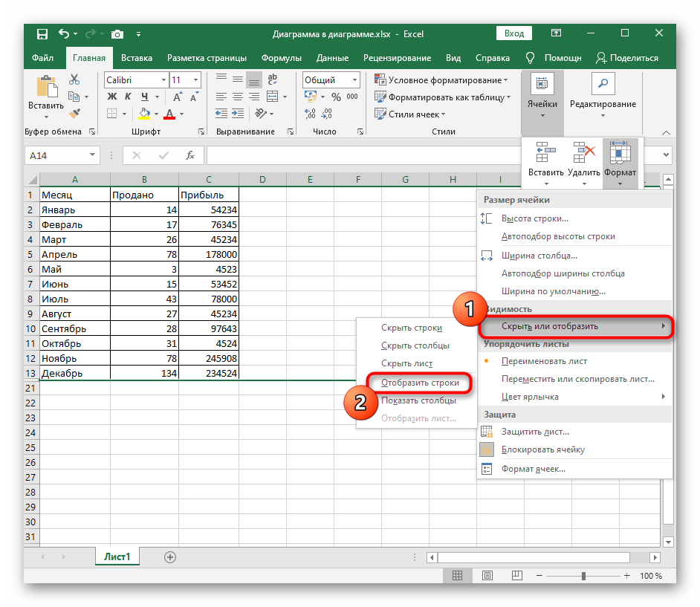The image size is (700, 607).
Task: Select Отобразить строки in the submenu
Action: [x=418, y=383]
